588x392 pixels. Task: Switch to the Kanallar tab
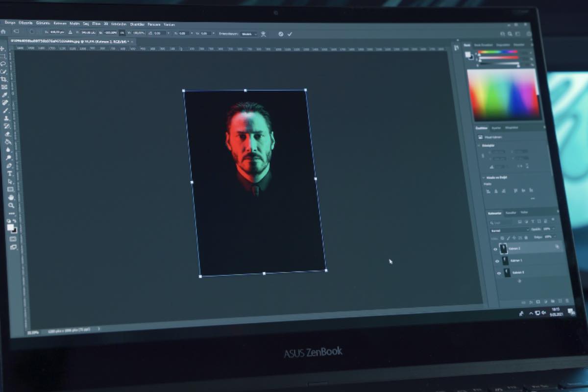tap(511, 213)
